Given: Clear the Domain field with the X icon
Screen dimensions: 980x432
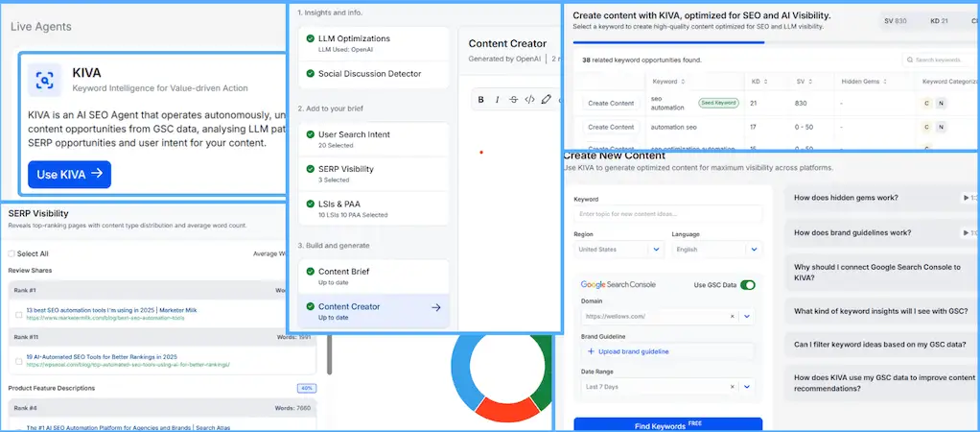Looking at the screenshot, I should [733, 316].
